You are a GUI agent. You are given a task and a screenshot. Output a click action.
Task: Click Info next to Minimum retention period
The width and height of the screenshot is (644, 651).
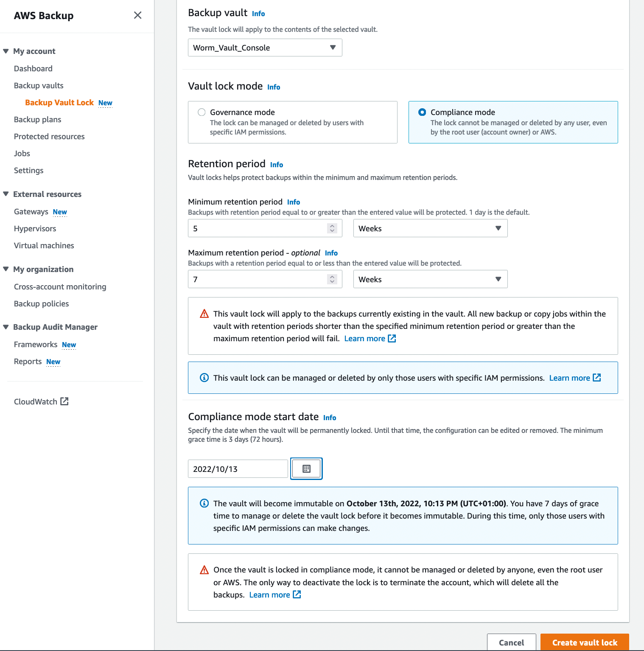click(x=293, y=202)
